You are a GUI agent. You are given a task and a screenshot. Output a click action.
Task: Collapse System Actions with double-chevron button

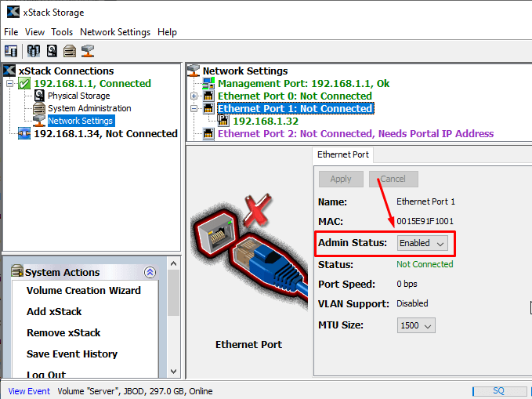coord(150,272)
